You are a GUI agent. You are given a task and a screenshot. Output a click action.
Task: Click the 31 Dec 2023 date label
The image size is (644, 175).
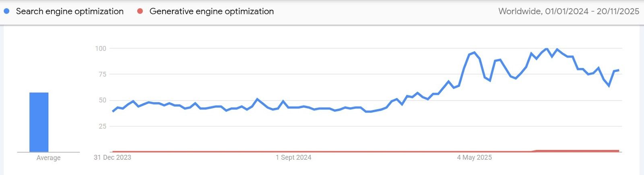[112, 157]
